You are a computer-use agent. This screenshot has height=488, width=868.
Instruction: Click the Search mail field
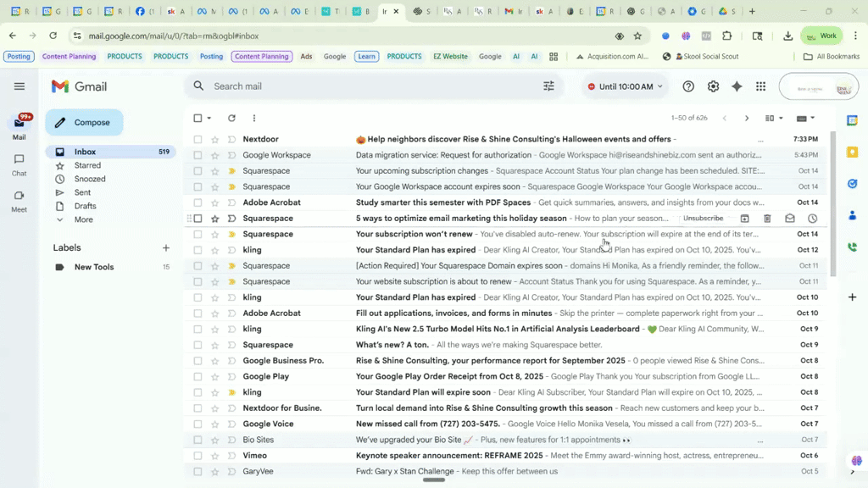[x=339, y=86]
